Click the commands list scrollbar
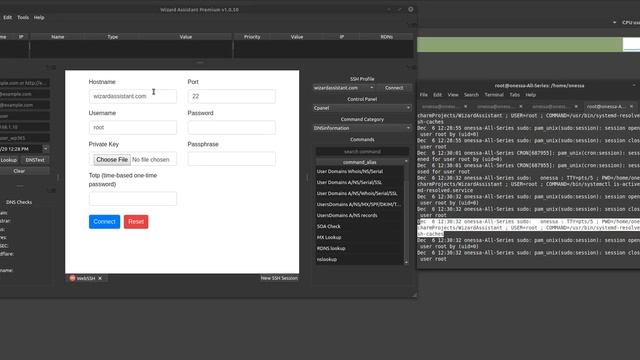The width and height of the screenshot is (640, 360). pyautogui.click(x=406, y=212)
